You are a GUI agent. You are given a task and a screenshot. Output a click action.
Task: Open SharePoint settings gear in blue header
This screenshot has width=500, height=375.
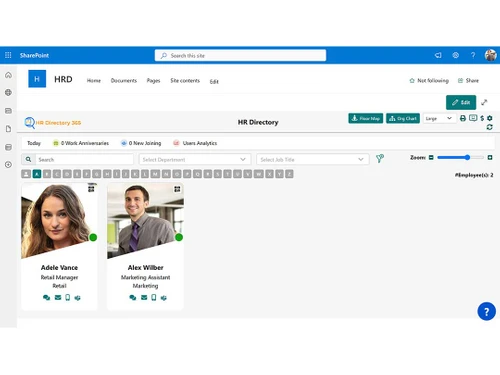click(x=455, y=55)
